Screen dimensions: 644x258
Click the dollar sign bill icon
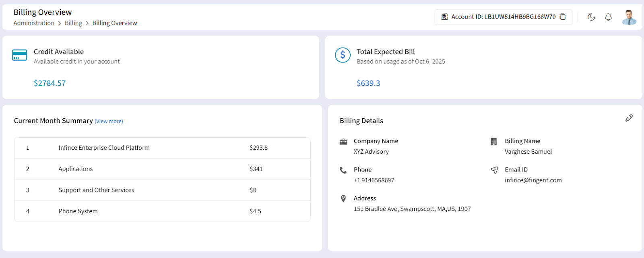343,55
